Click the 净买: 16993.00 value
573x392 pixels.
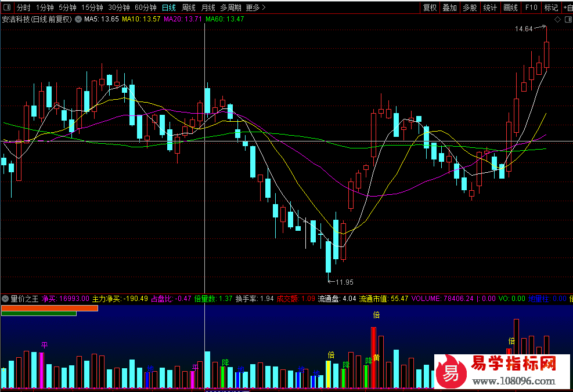click(66, 299)
